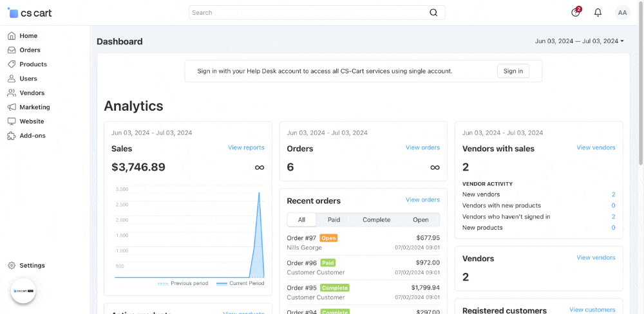Screen dimensions: 644x314
Task: Expand the dashboard date range dropdown
Action: point(580,41)
